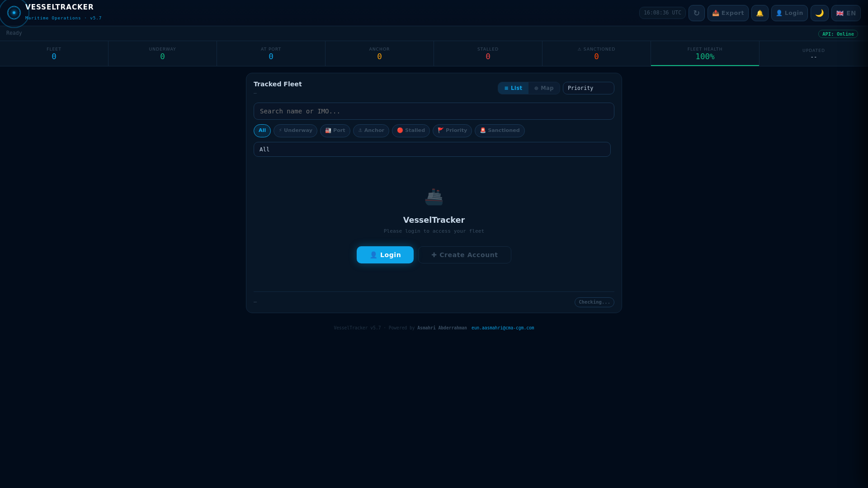The width and height of the screenshot is (868, 488).
Task: Open the Priority sort dropdown
Action: [x=588, y=88]
